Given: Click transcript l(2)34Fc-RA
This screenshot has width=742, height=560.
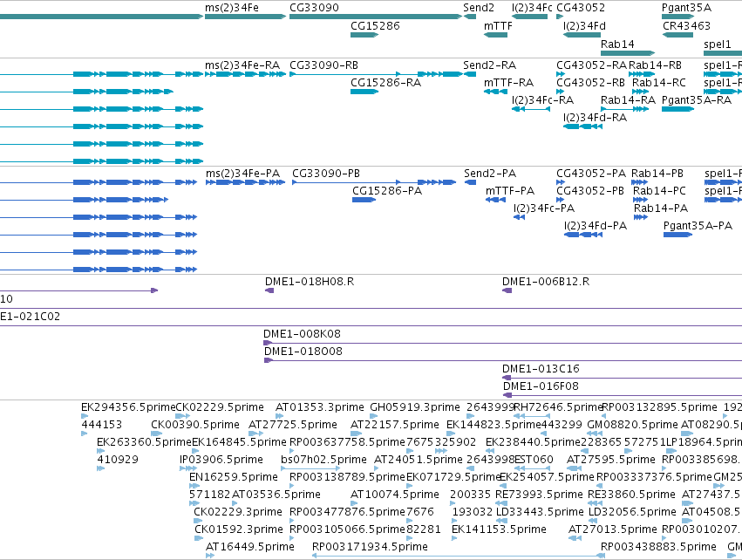Looking at the screenshot, I should (543, 100).
